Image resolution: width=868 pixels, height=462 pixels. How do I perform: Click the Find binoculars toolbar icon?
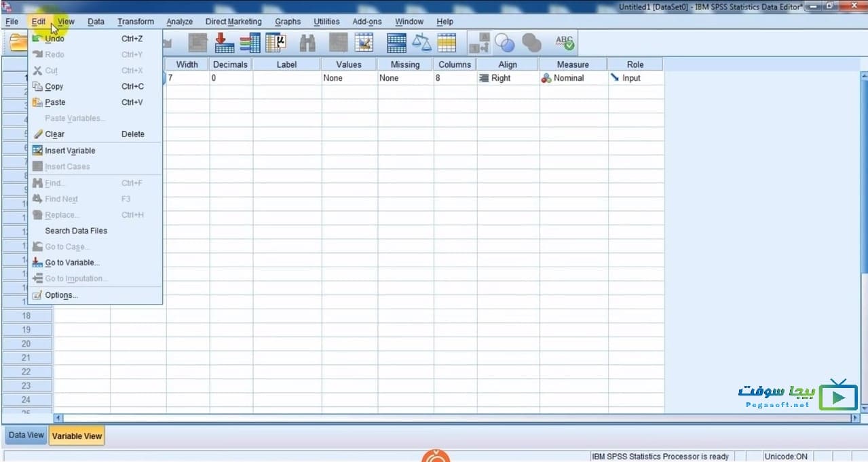click(x=307, y=43)
